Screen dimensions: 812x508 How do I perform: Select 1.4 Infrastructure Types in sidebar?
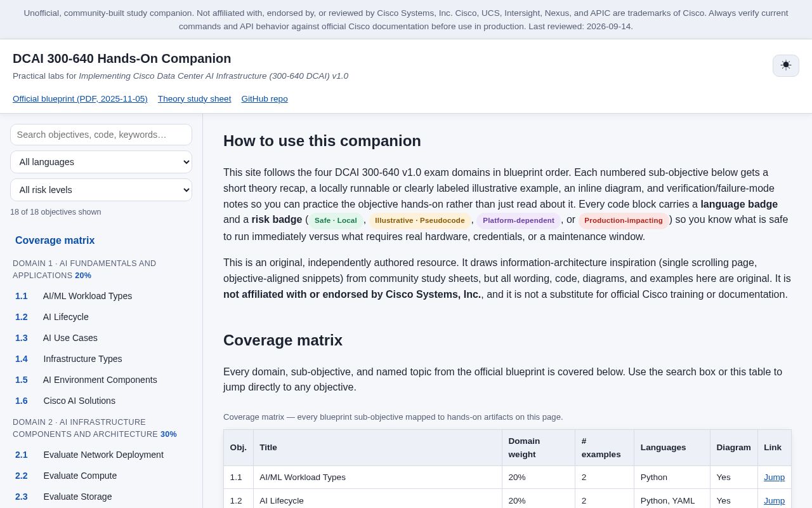[x=101, y=359]
